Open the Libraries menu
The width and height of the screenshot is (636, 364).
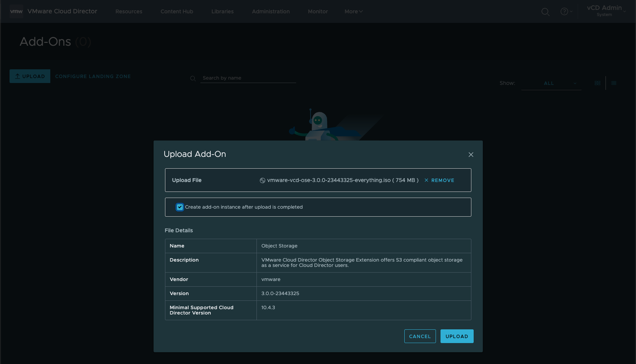tap(223, 11)
